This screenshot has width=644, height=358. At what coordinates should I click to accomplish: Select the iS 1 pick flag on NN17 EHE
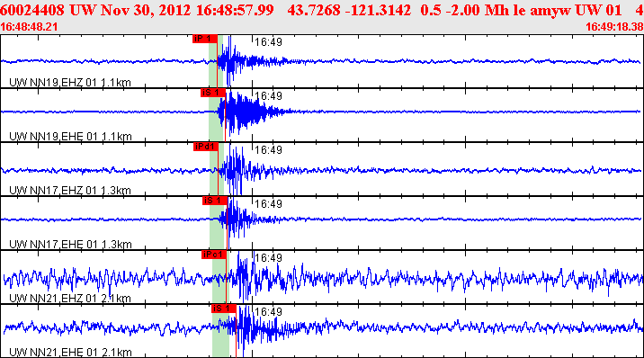pos(214,201)
